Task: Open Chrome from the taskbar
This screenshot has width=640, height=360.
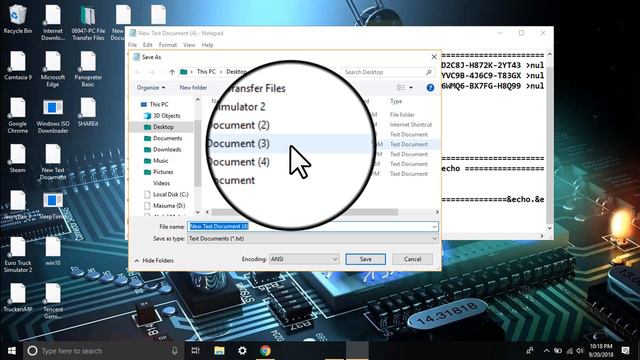Action: click(x=265, y=351)
